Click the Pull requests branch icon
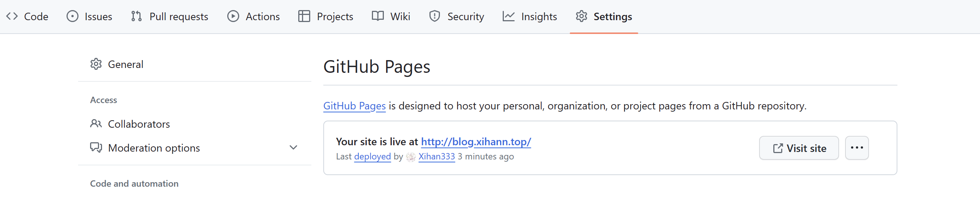Screen dimensions: 980x199 pyautogui.click(x=136, y=16)
